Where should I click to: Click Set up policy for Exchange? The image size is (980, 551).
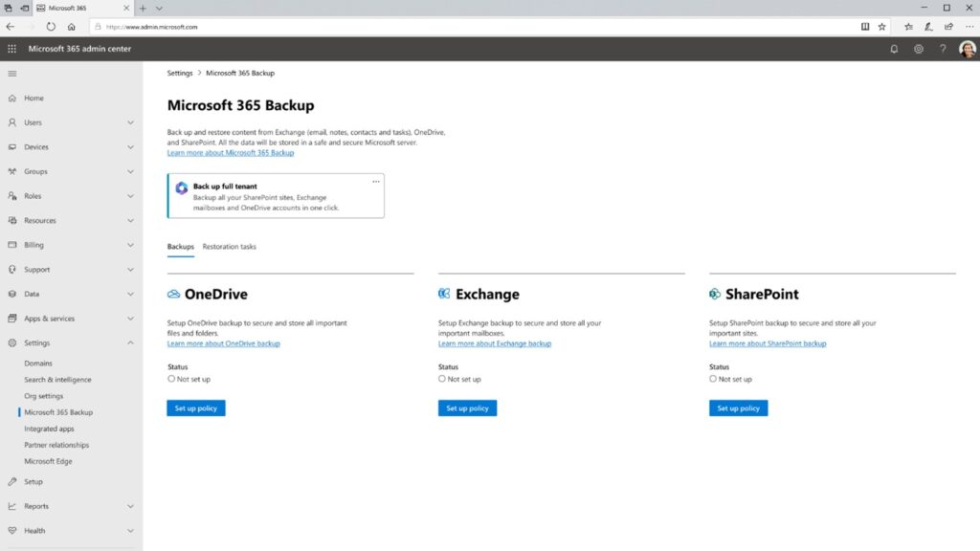(x=467, y=408)
